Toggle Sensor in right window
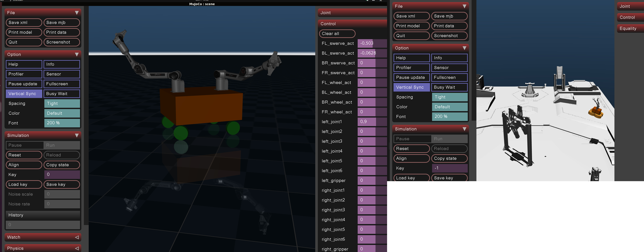 click(x=450, y=68)
